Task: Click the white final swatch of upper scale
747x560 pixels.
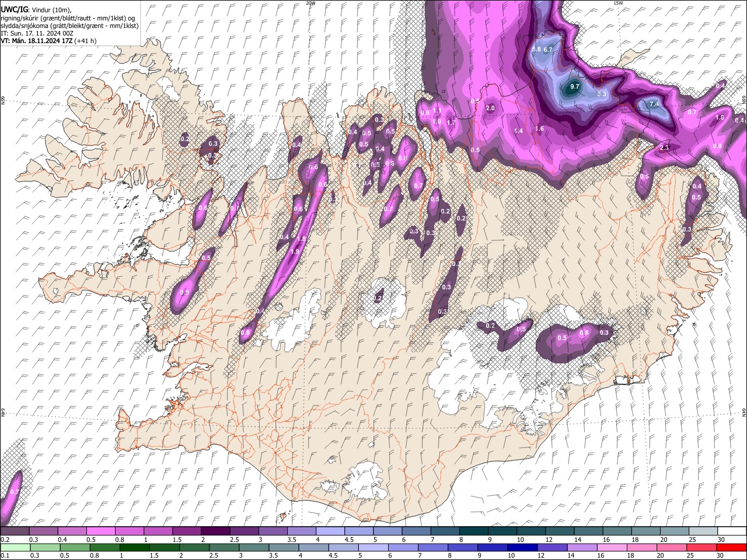Action: click(732, 531)
